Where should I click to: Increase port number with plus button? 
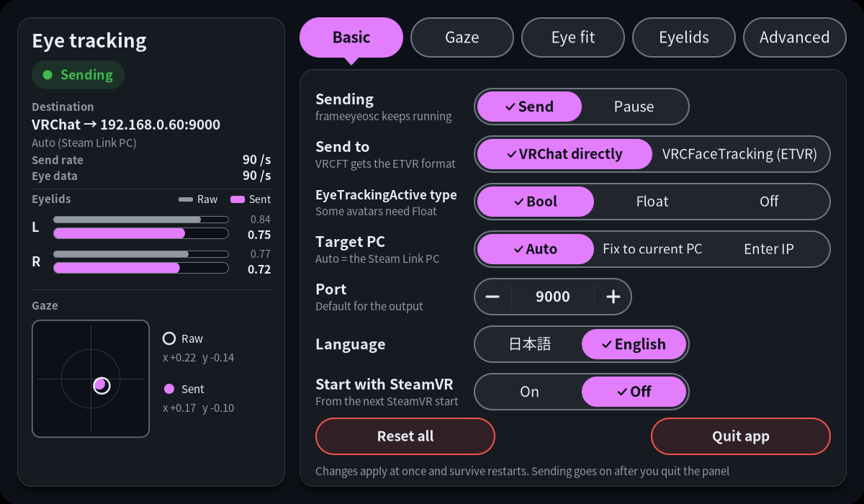[613, 297]
